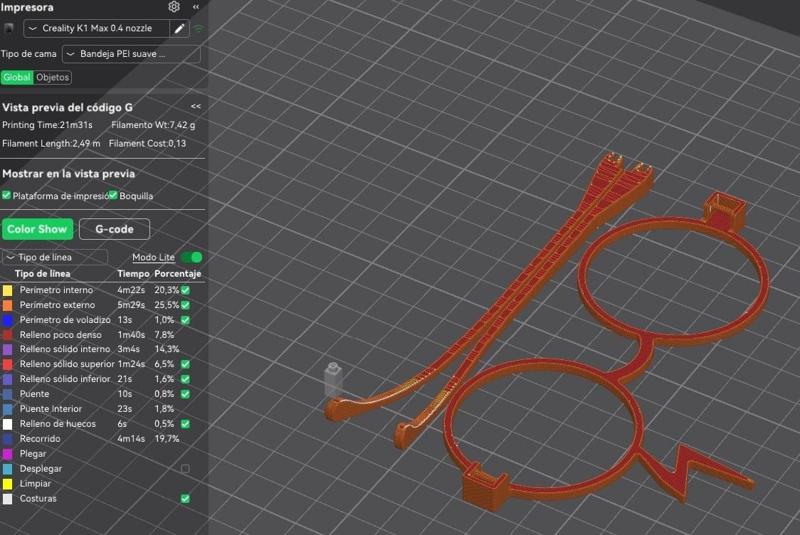Click the purple Relleno sólido interno swatch
The width and height of the screenshot is (800, 535).
8,349
